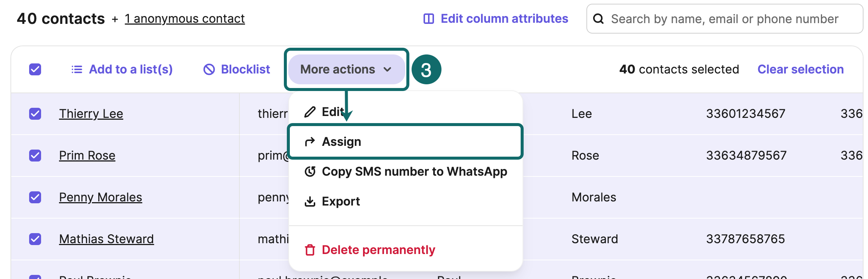Click the Add to a list icon

click(x=77, y=69)
